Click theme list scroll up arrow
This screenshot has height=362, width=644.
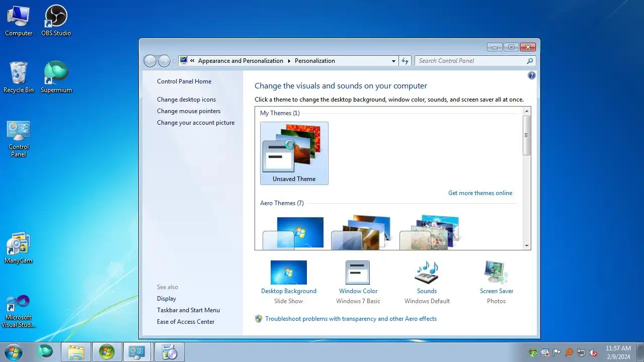527,111
